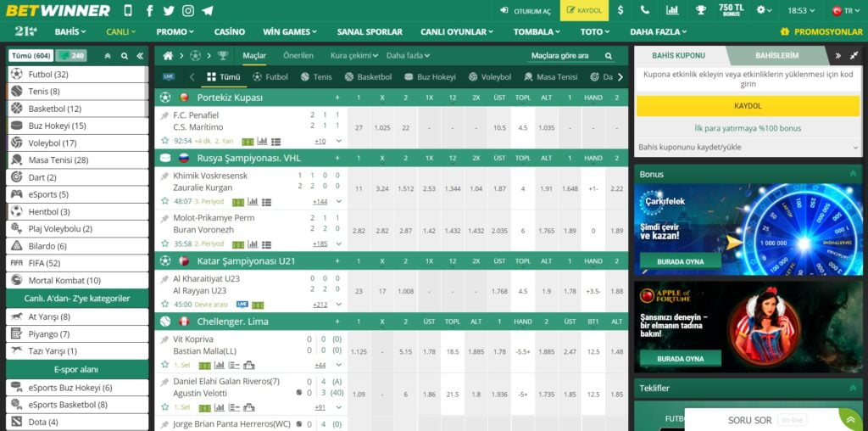This screenshot has height=431, width=868.
Task: Collapse sports list with up chevrons
Action: coord(108,56)
